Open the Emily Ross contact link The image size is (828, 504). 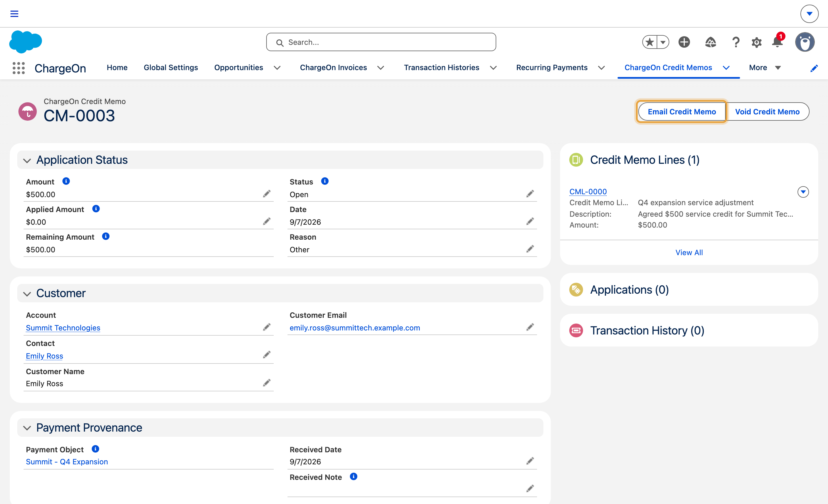click(x=44, y=355)
